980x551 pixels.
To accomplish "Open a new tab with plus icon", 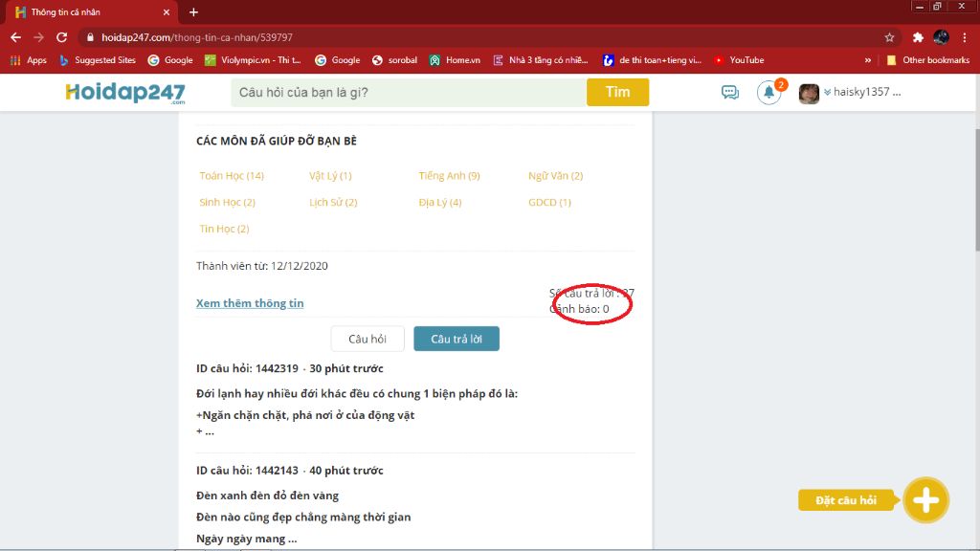I will (x=193, y=11).
